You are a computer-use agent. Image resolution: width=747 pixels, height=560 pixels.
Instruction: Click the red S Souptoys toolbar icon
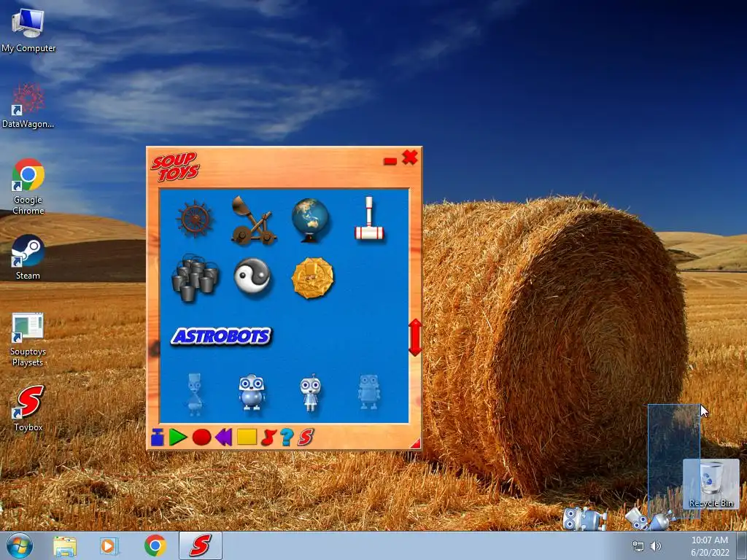coord(306,437)
